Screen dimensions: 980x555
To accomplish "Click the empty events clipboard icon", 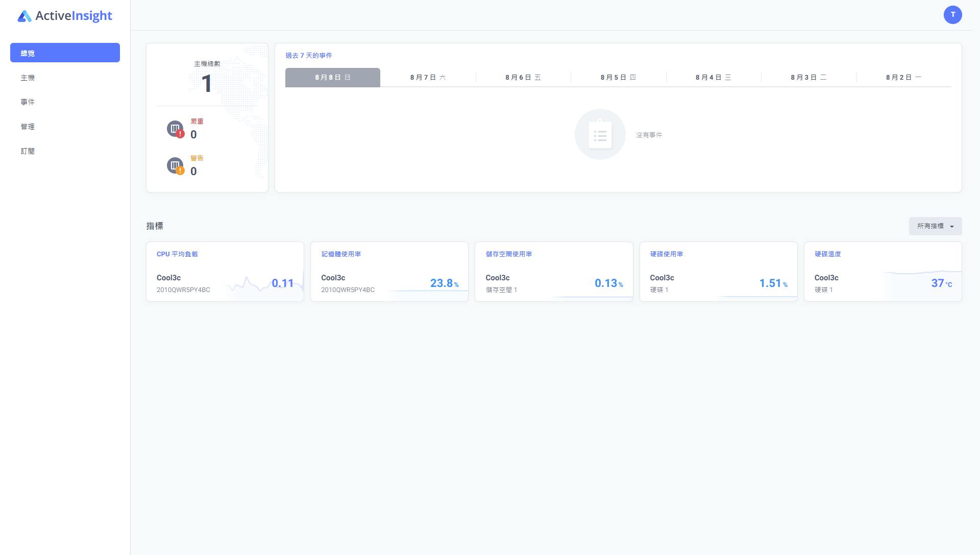I will 600,134.
